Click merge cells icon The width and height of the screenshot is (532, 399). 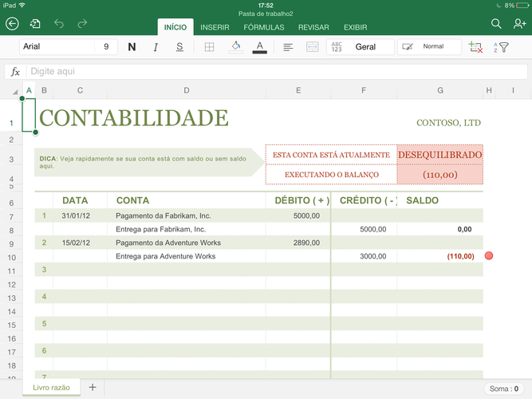click(x=312, y=47)
